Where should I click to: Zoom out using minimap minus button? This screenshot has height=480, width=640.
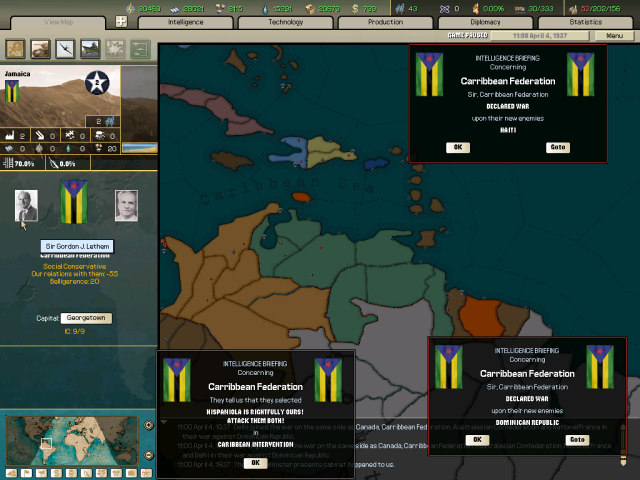[x=149, y=455]
